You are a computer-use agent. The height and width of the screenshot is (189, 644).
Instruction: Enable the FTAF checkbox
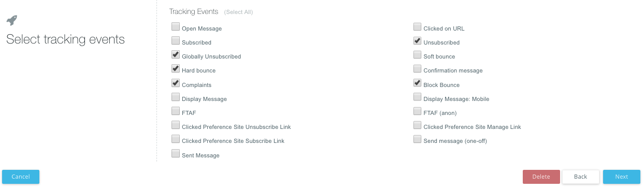tap(176, 111)
